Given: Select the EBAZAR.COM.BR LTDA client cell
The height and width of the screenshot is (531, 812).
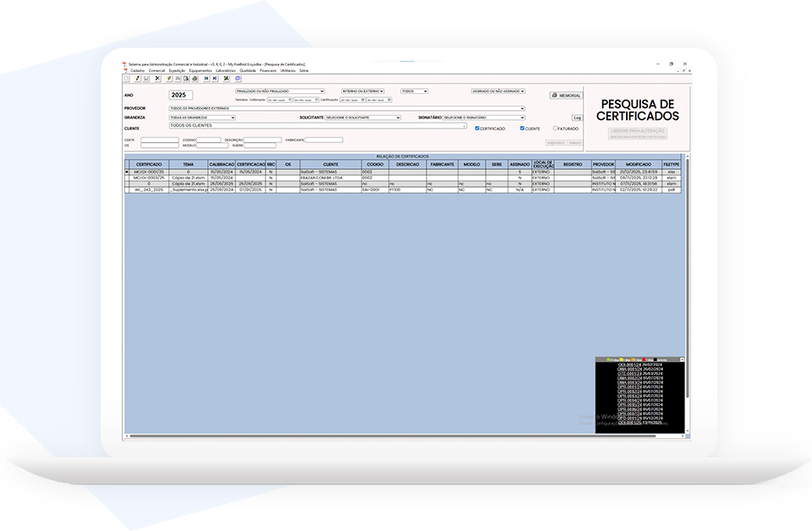Looking at the screenshot, I should pos(331,178).
